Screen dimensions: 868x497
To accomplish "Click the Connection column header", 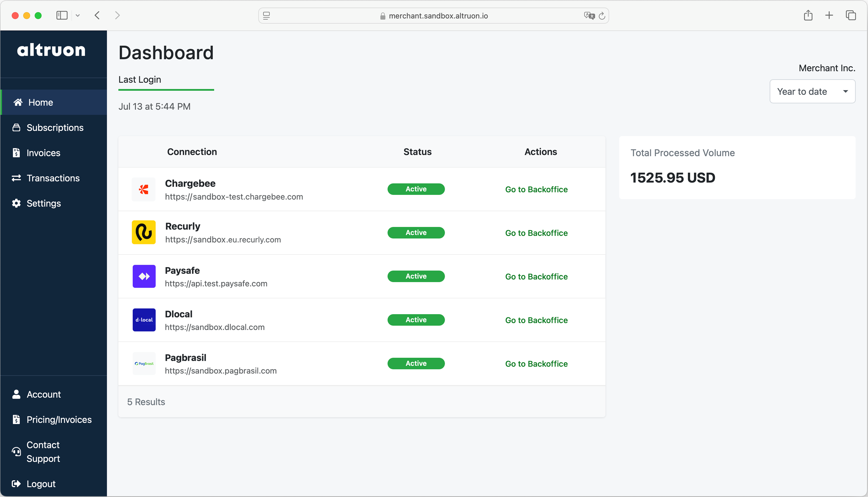I will 192,152.
